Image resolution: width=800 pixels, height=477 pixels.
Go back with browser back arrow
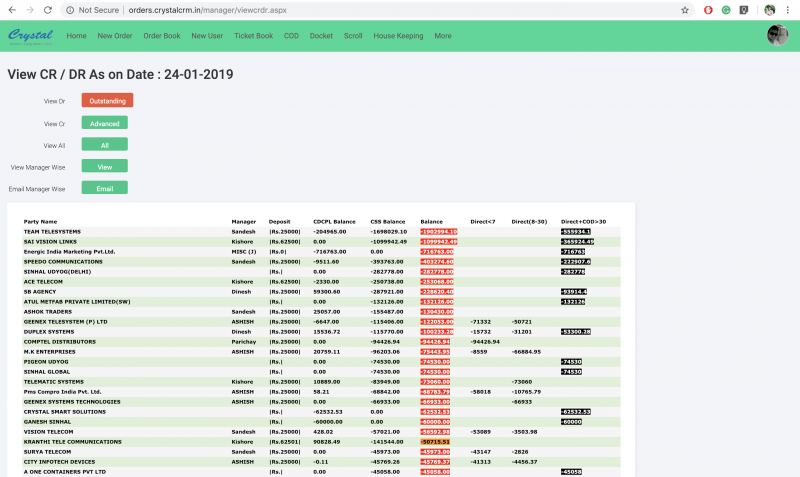click(12, 10)
